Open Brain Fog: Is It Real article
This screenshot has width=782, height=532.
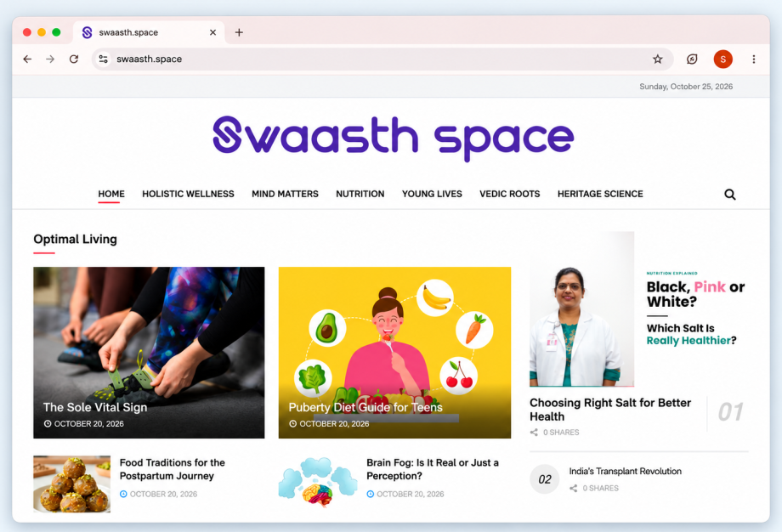point(433,469)
